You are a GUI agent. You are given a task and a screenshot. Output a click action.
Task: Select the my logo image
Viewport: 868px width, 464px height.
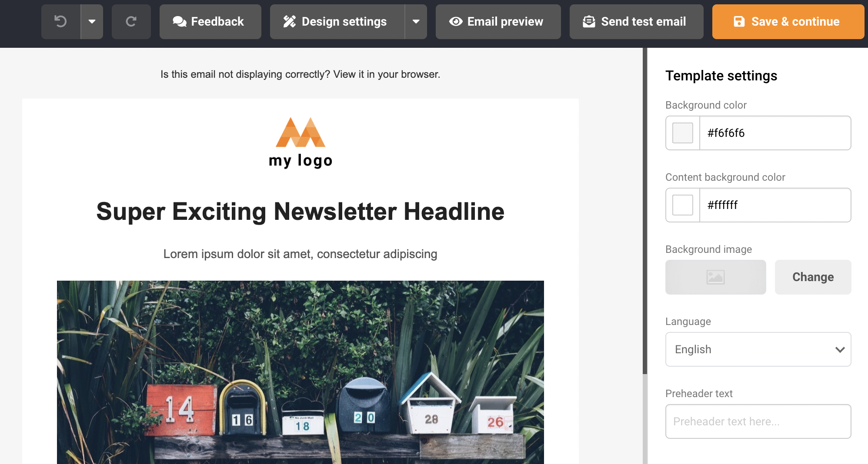300,143
